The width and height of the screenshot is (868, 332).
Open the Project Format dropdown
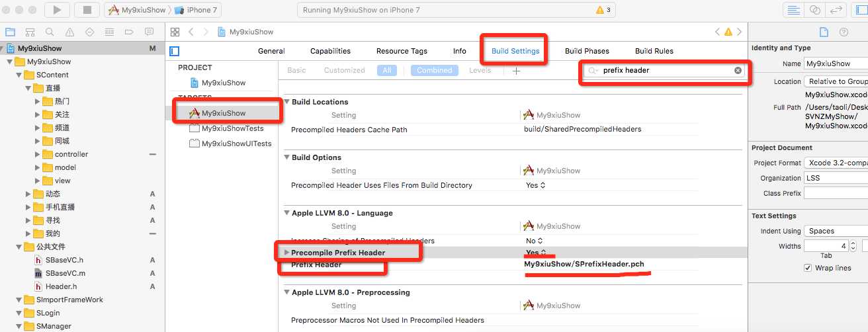coord(836,163)
